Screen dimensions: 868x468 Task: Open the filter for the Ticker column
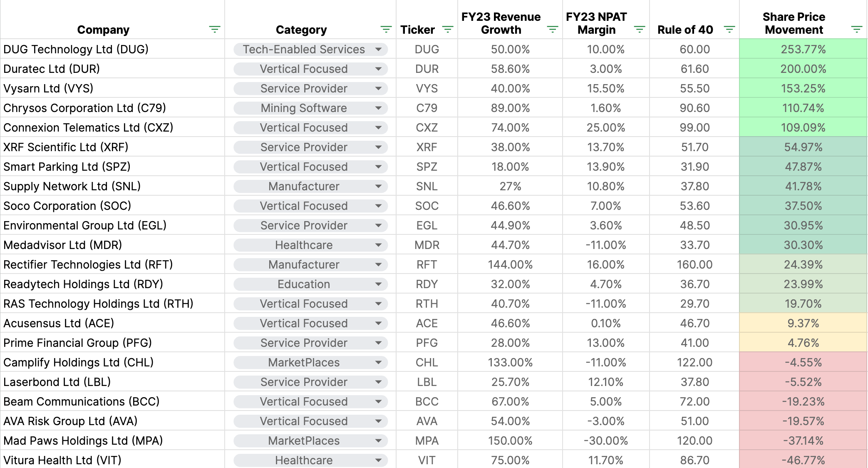tap(448, 29)
